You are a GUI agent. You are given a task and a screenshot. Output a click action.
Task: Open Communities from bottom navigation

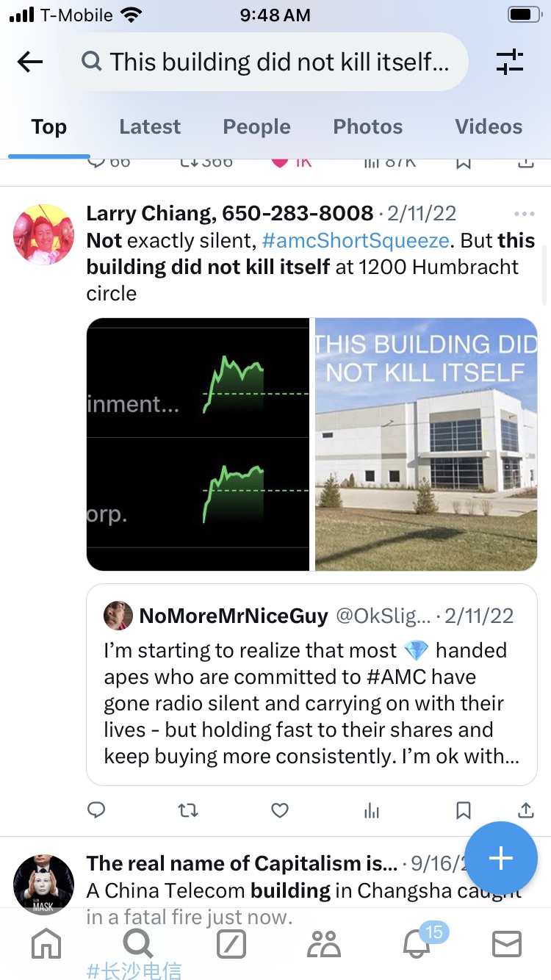[x=323, y=944]
